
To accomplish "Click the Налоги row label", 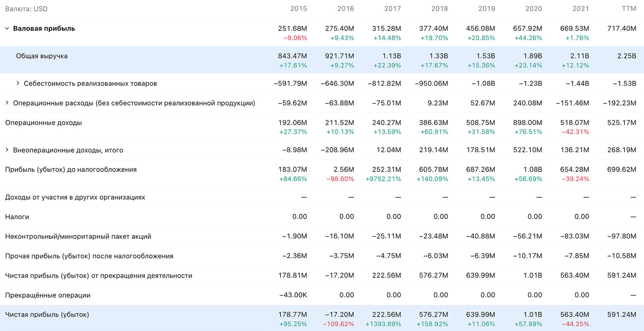I will tap(17, 217).
